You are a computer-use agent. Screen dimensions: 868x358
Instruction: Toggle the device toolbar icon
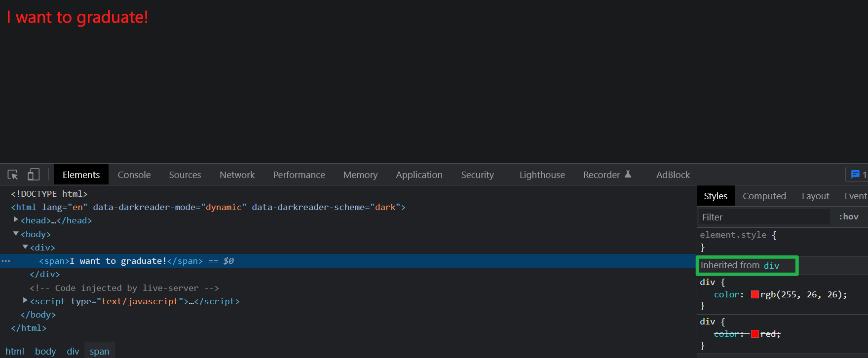tap(34, 175)
